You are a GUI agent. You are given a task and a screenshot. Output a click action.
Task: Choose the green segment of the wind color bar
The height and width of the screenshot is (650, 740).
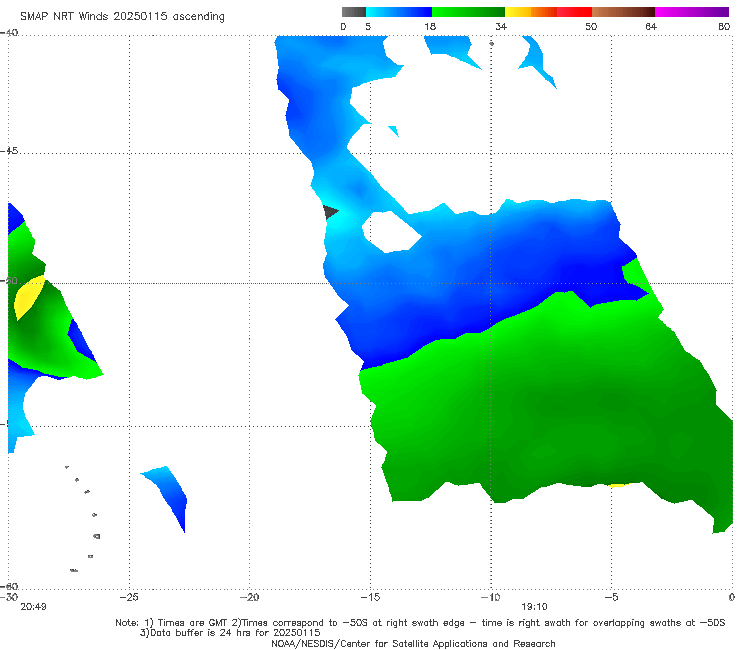click(468, 12)
